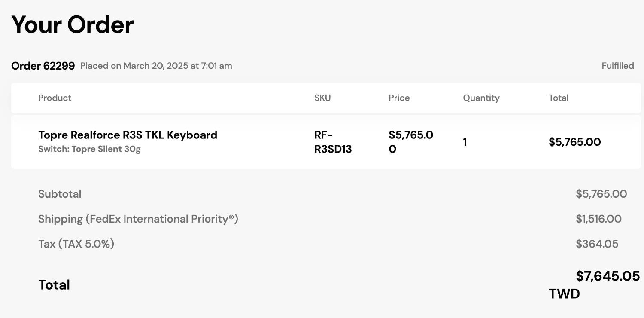Viewport: 644px width, 318px height.
Task: Click the Fulfilled status label
Action: pos(618,66)
